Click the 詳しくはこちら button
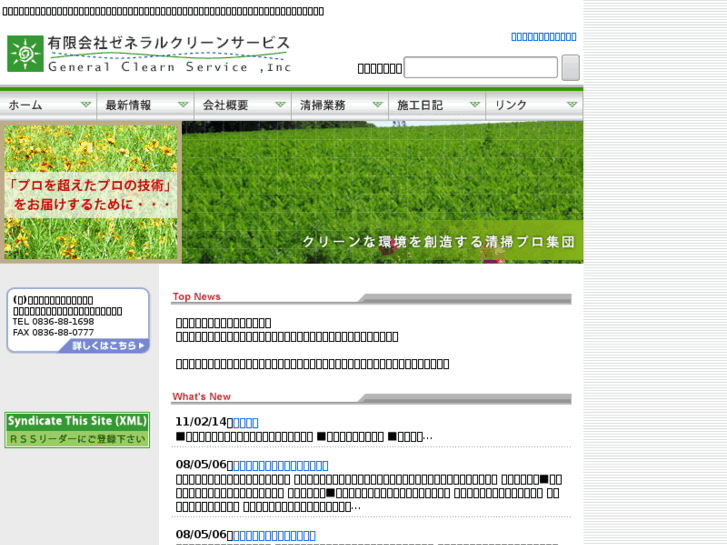Screen dimensions: 727x545 coord(104,346)
